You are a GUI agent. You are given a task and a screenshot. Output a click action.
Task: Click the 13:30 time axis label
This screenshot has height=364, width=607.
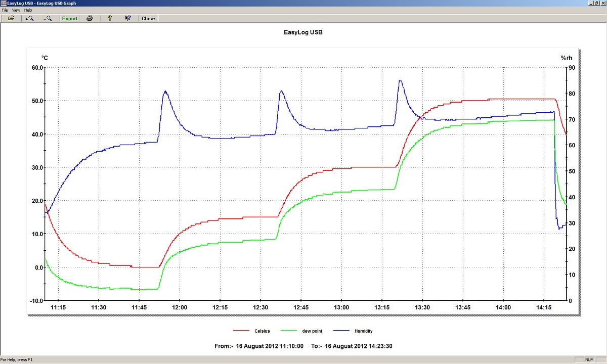[x=422, y=307]
